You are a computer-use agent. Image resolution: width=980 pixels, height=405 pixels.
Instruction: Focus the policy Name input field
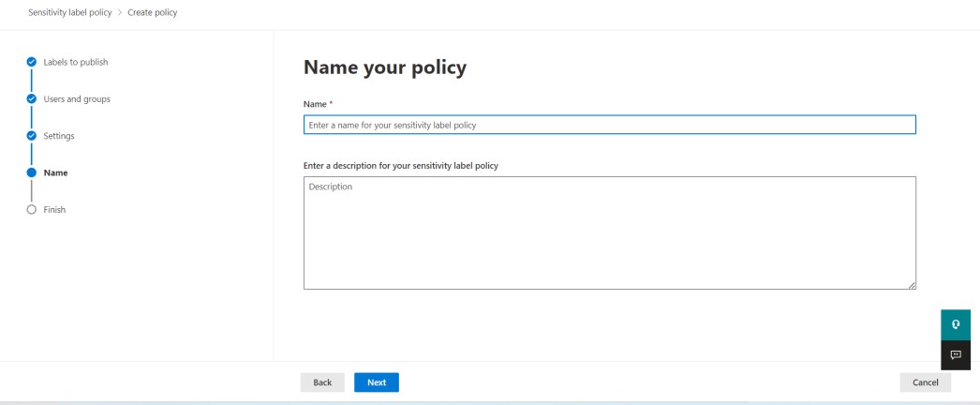coord(609,125)
